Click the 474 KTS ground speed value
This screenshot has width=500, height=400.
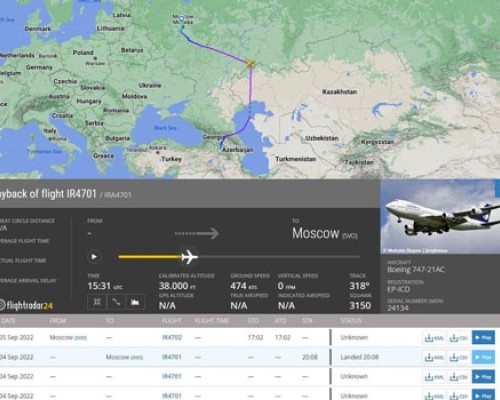click(244, 286)
